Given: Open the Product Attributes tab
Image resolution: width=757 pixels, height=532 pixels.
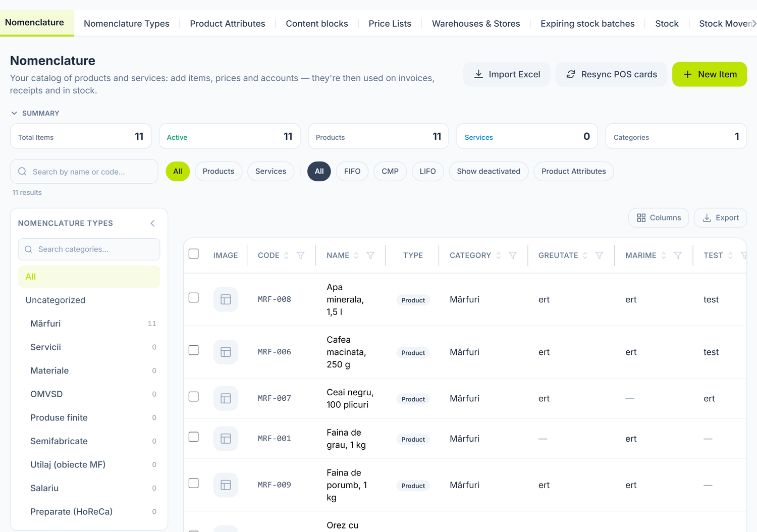Looking at the screenshot, I should 228,24.
